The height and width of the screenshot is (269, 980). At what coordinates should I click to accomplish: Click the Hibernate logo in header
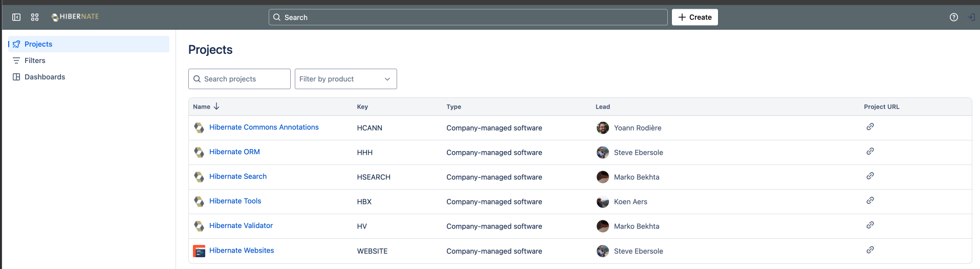(x=75, y=17)
